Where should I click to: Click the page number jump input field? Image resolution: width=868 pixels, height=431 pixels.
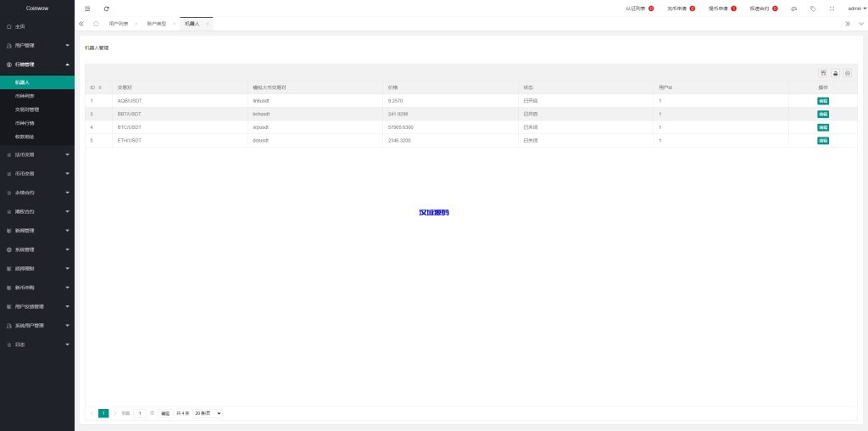[x=140, y=413]
